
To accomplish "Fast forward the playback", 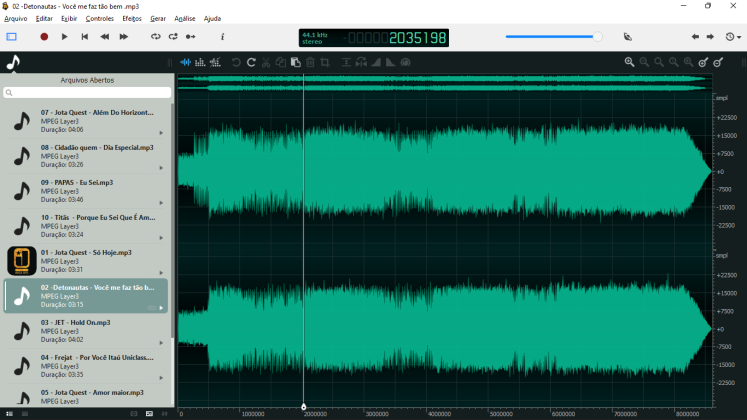I will point(123,37).
